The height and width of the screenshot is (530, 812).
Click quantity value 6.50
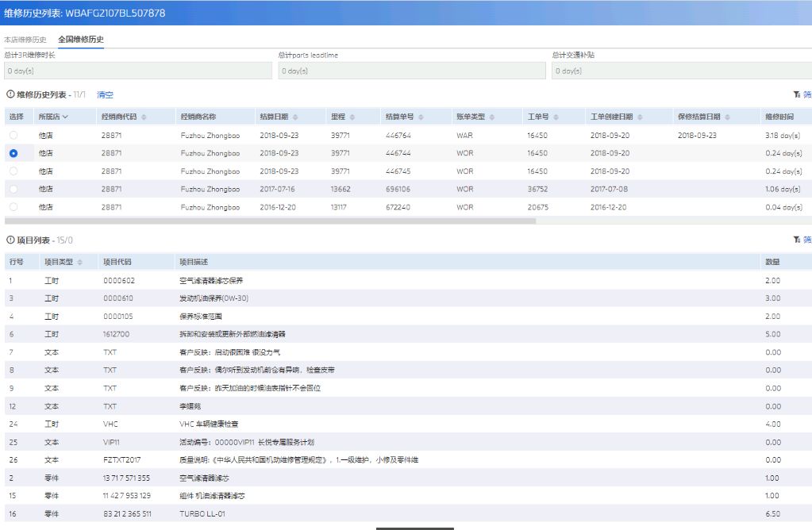(x=772, y=514)
